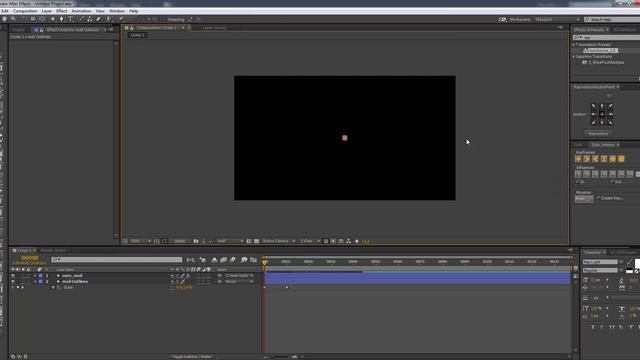The width and height of the screenshot is (640, 360).
Task: Open Brainstorm from timeline icons
Action: (x=244, y=260)
